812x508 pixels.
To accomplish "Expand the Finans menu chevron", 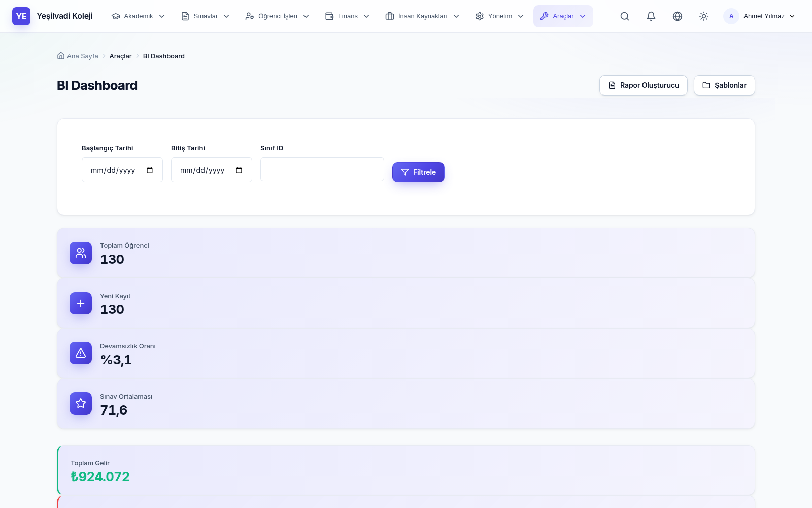I will 366,16.
